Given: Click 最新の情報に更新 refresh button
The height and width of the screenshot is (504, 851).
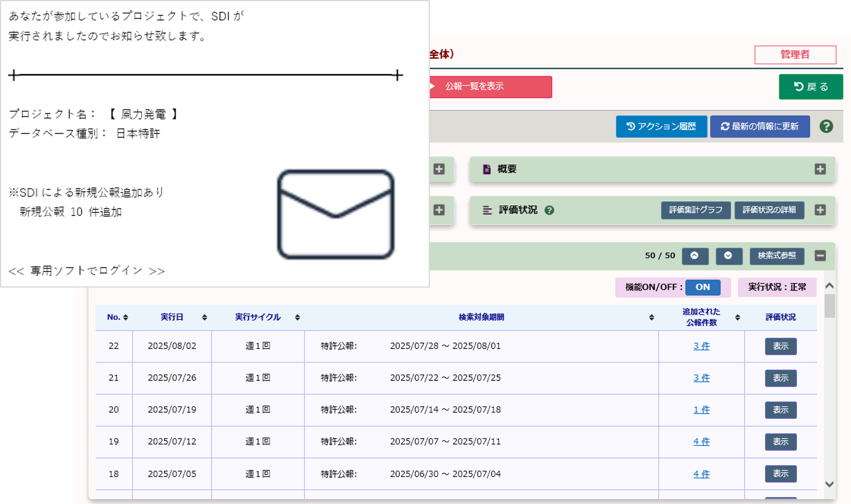Looking at the screenshot, I should 760,126.
